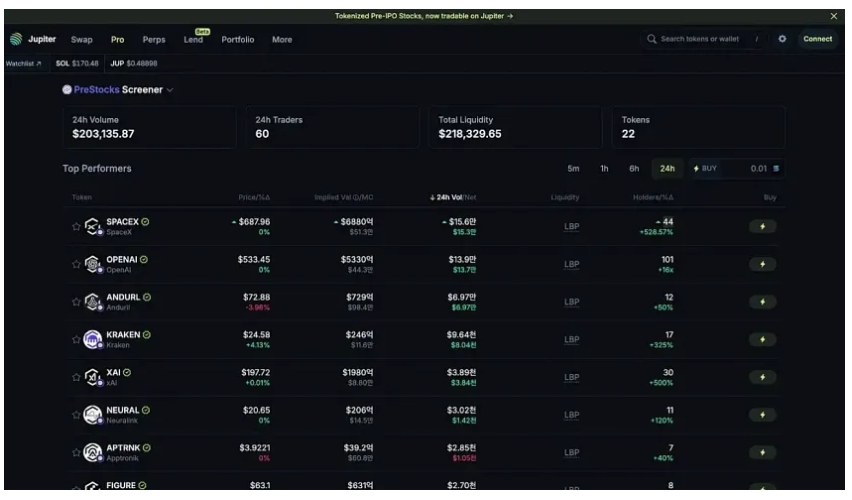Click 24h Volume $203,135.87 card
Image resolution: width=852 pixels, height=500 pixels.
click(149, 127)
